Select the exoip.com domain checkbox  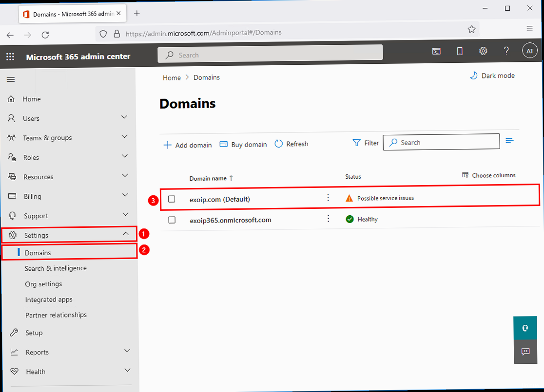point(172,199)
